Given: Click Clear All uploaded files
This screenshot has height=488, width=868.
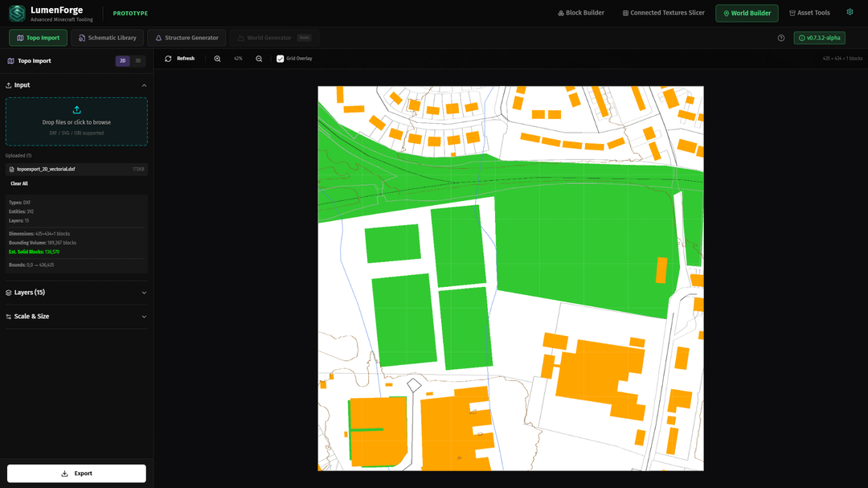Looking at the screenshot, I should (x=19, y=183).
